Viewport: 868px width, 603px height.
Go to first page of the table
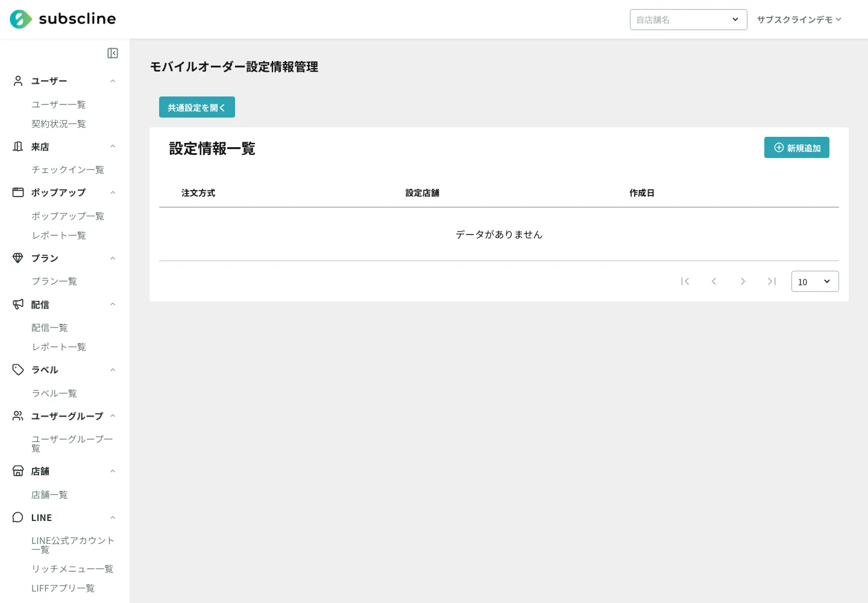tap(685, 281)
